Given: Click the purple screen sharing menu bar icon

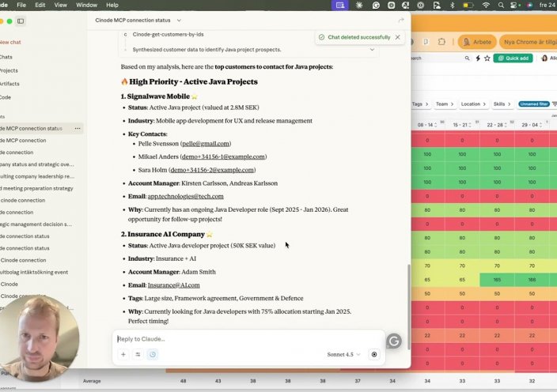Looking at the screenshot, I should pos(340,5).
